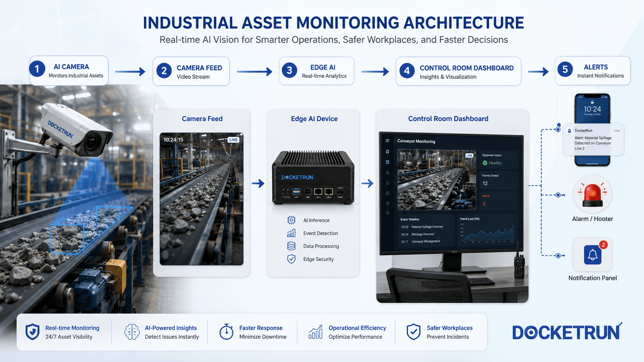This screenshot has height=362, width=644.
Task: Select the EDGE AI step card
Action: 317,71
